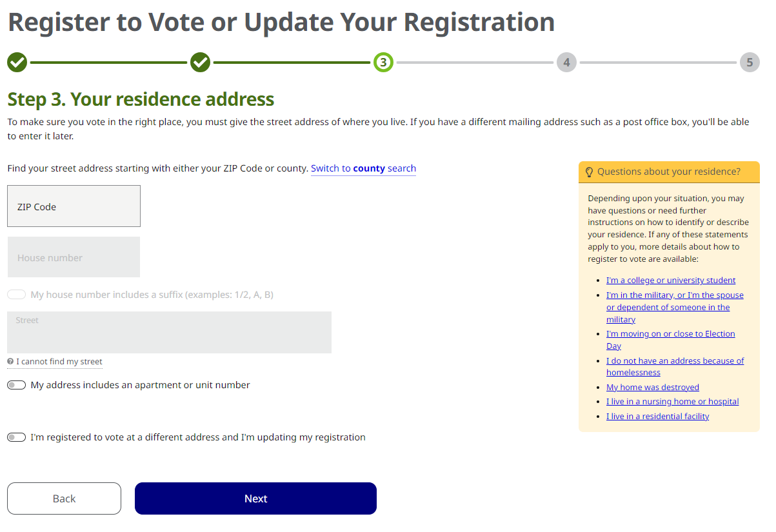This screenshot has height=532, width=776.
Task: Click the question mark icon beside cannot find street
Action: point(10,362)
